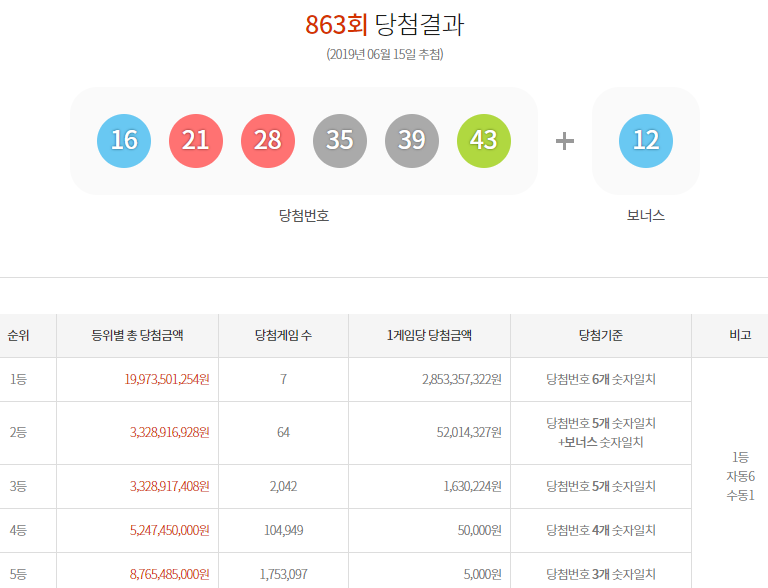
Task: Click total prize 3,328,917,408원
Action: 170,486
